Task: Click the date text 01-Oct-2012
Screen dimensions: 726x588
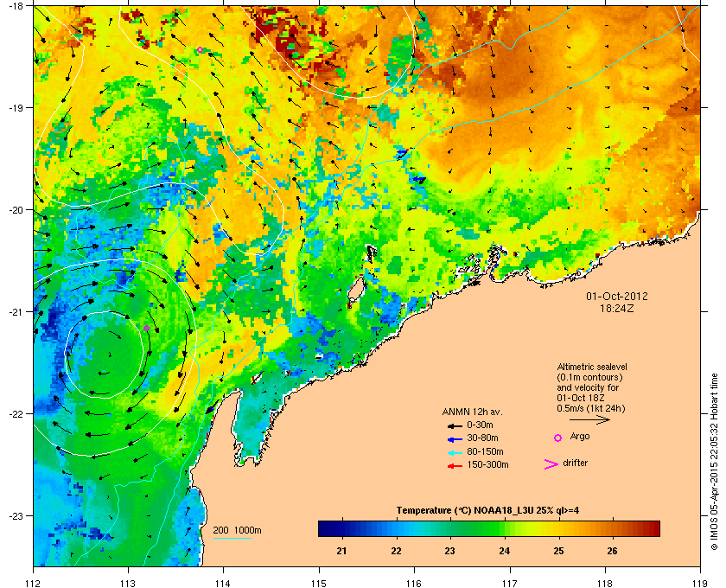Action: point(617,296)
